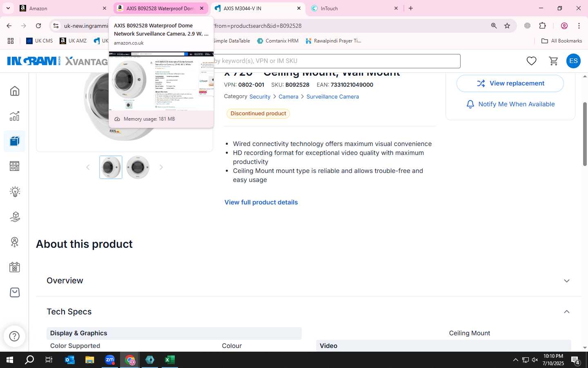Screen dimensions: 588x368
Task: Open the bookmarks apps grid icon
Action: tap(11, 41)
